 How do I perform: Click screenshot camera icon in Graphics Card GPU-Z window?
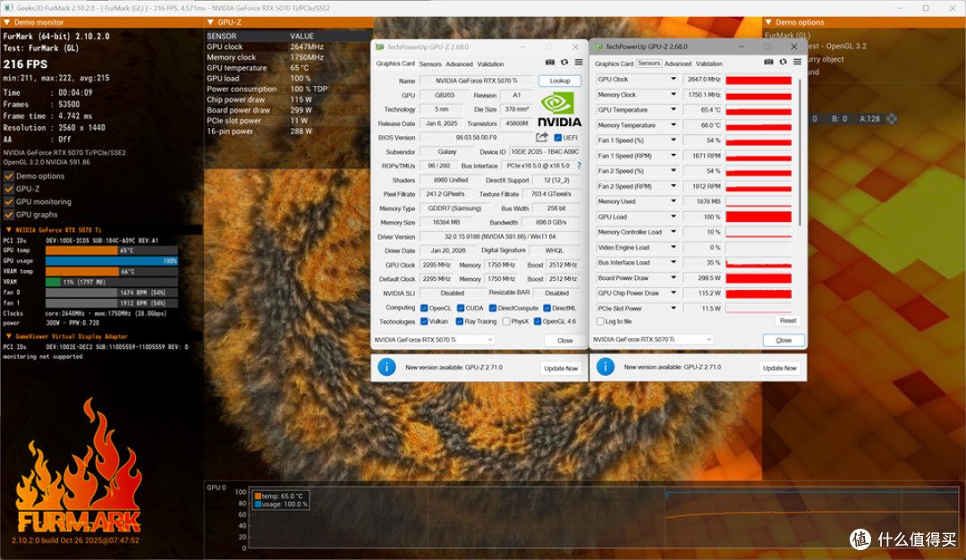click(x=549, y=63)
